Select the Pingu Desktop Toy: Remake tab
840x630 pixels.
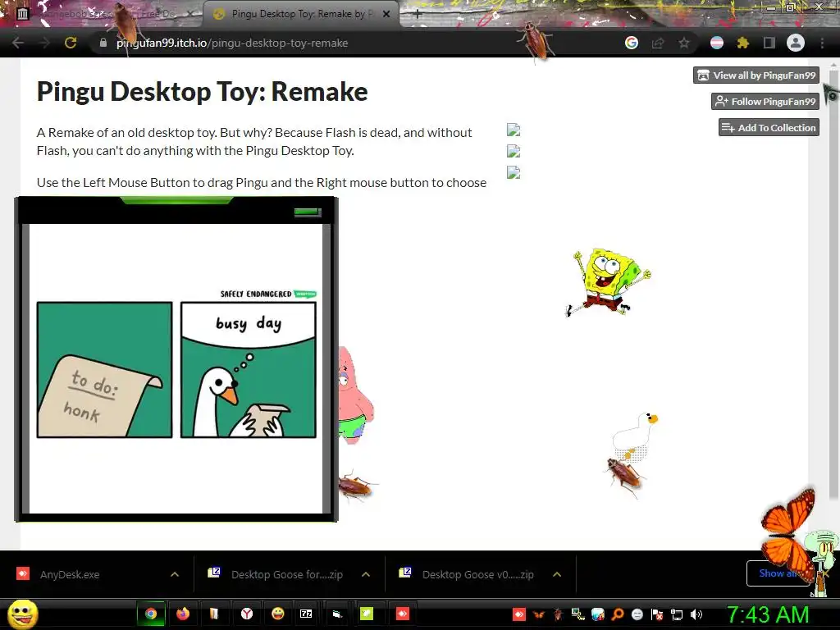tap(300, 14)
